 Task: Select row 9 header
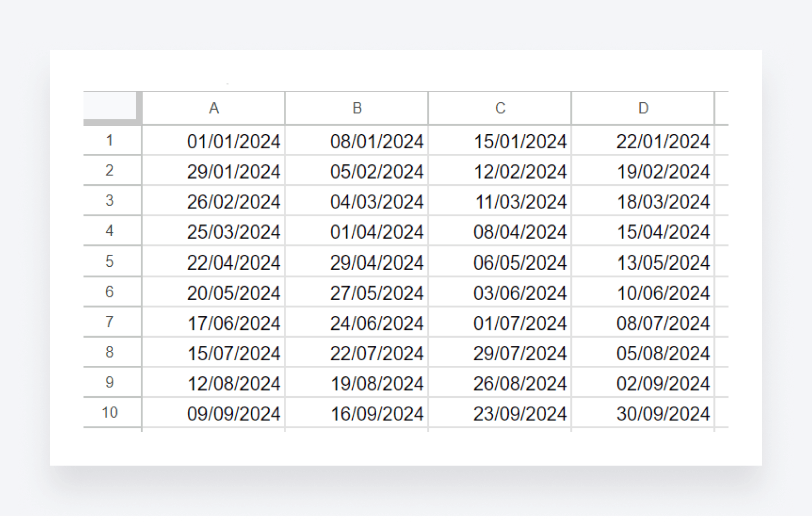pos(112,382)
